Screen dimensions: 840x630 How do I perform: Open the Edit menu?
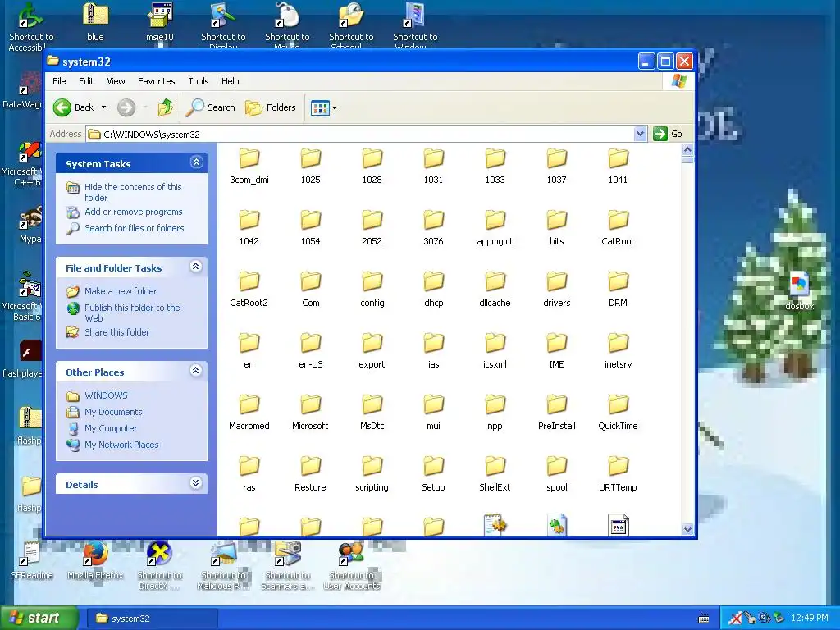coord(86,81)
